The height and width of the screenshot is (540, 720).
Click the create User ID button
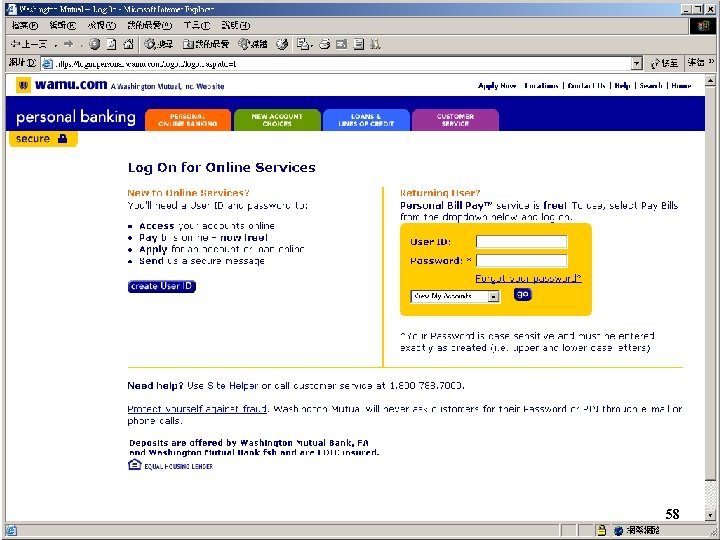point(162,286)
